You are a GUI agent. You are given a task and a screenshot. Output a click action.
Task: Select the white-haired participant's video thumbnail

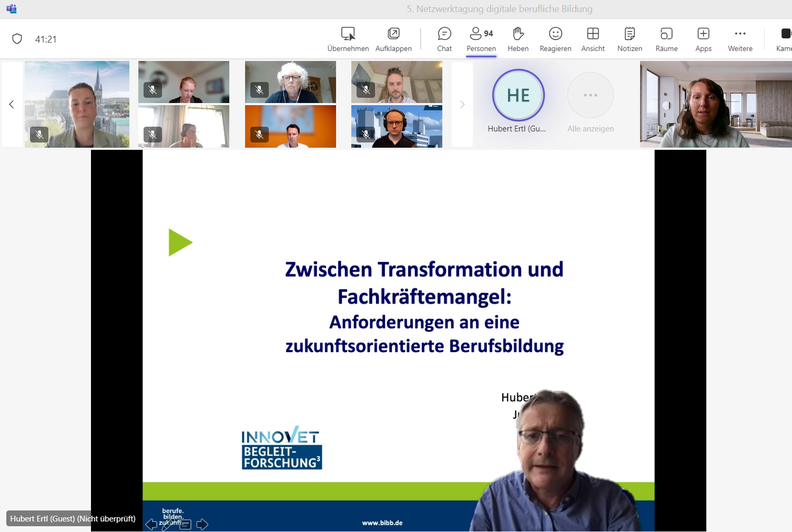(x=290, y=82)
